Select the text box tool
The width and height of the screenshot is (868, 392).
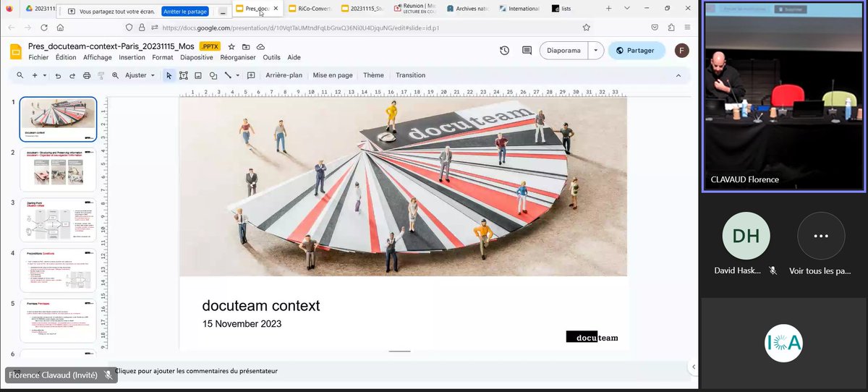pos(184,75)
